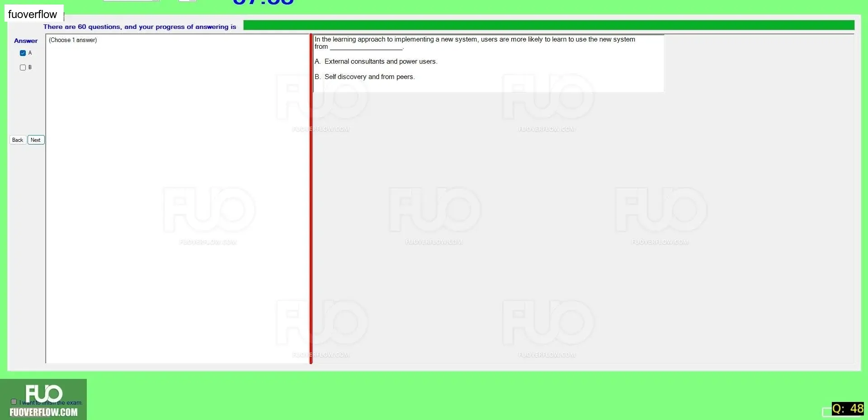868x420 pixels.
Task: Uncheck answer checkbox A
Action: coord(23,53)
